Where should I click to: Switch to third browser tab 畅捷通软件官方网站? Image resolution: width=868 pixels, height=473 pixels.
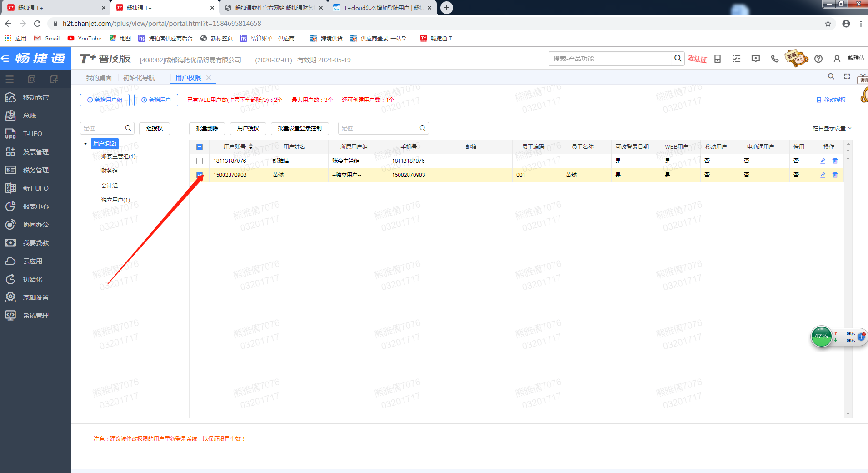tap(274, 8)
